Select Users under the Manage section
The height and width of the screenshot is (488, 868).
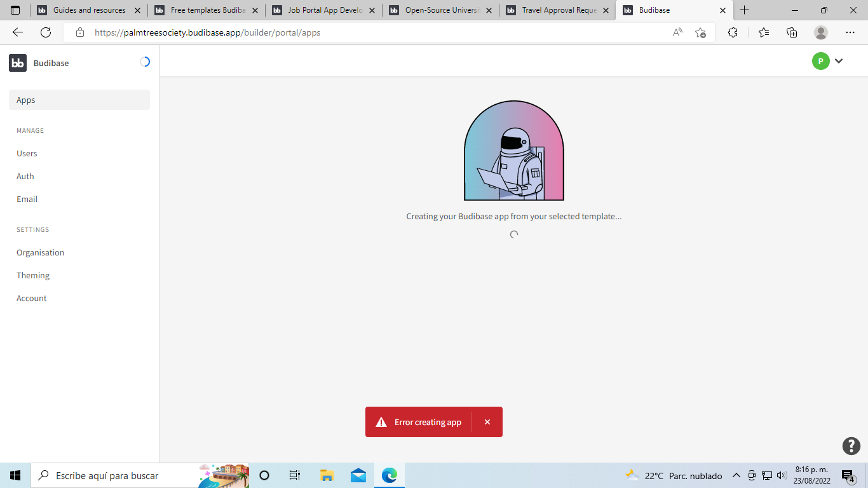point(27,153)
